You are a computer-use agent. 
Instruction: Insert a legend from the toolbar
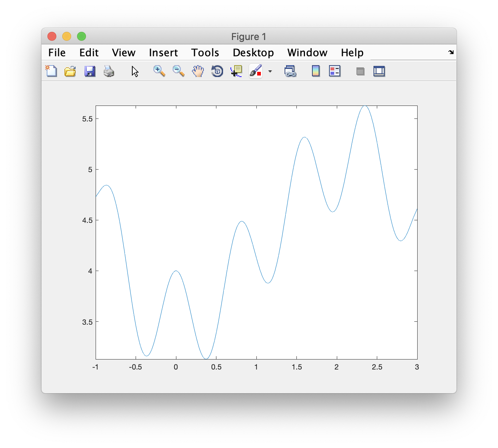(335, 71)
